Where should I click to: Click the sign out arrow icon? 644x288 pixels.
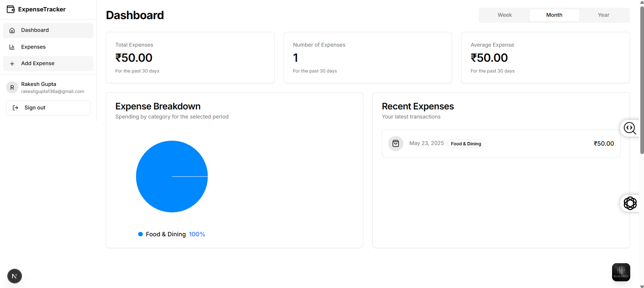[x=15, y=108]
